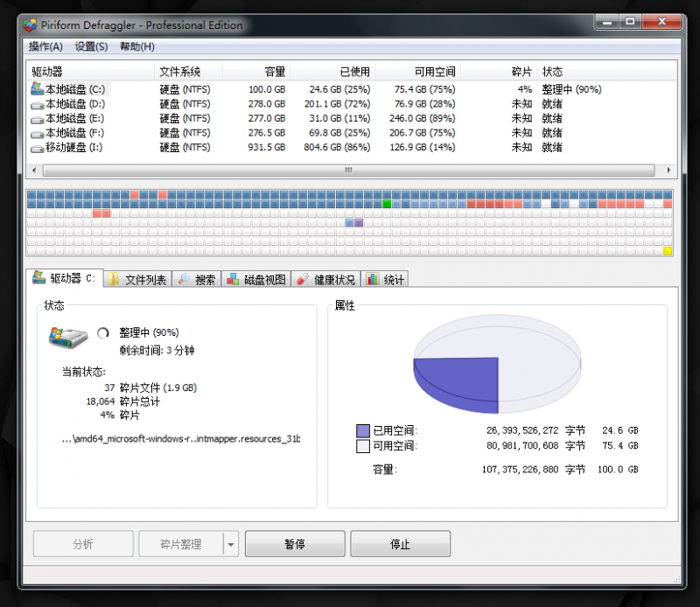Minimize the Defraggler window
The image size is (700, 607).
(x=607, y=22)
